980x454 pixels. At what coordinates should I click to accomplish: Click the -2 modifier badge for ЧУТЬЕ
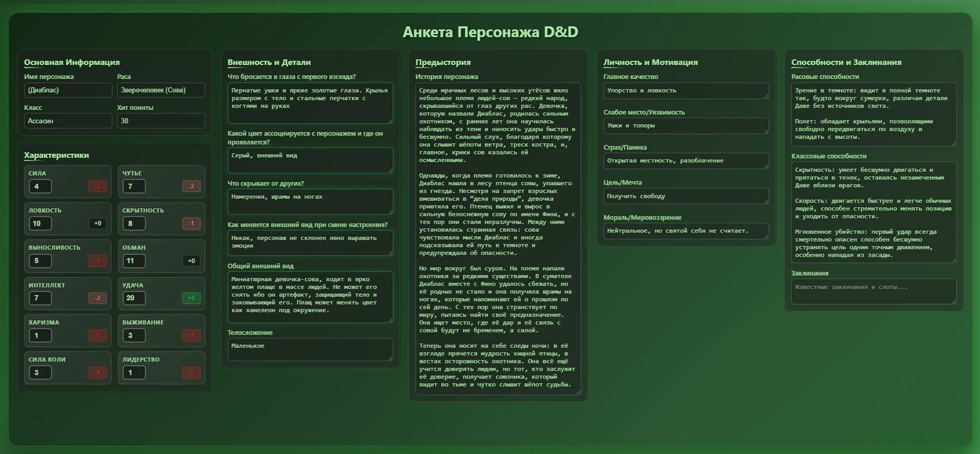(x=191, y=186)
